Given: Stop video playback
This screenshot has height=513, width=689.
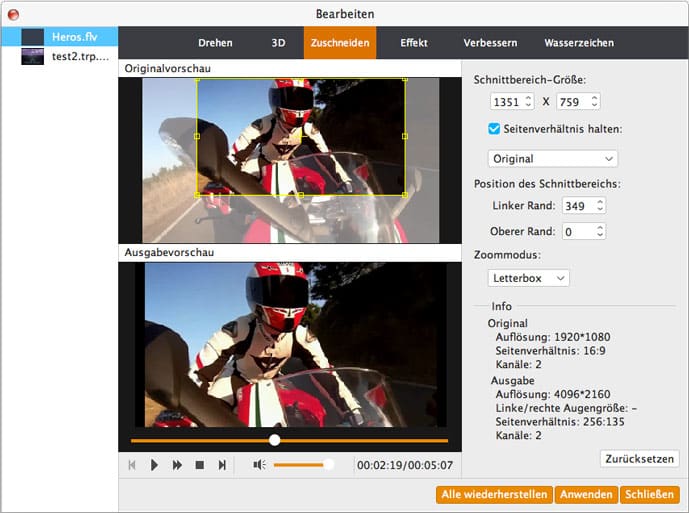Looking at the screenshot, I should [x=200, y=465].
